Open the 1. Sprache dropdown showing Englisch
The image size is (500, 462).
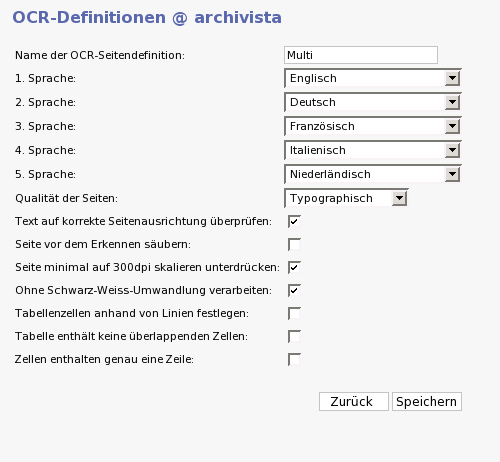pyautogui.click(x=373, y=78)
